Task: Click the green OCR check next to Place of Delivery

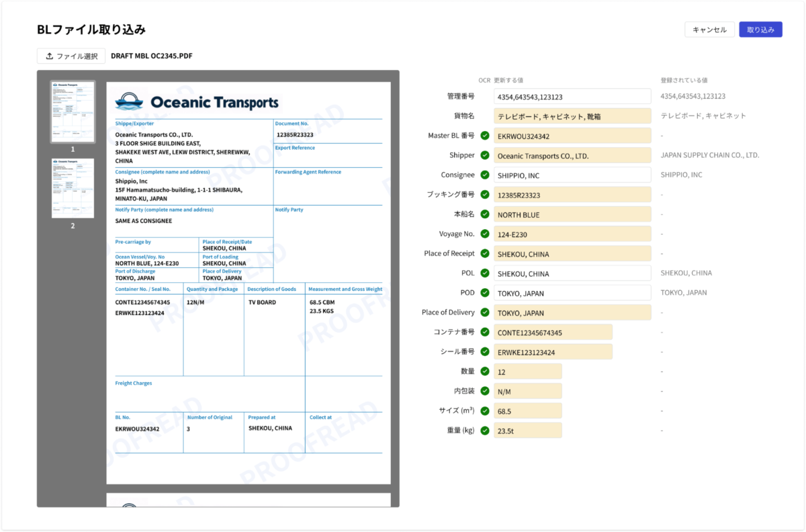Action: coord(484,312)
